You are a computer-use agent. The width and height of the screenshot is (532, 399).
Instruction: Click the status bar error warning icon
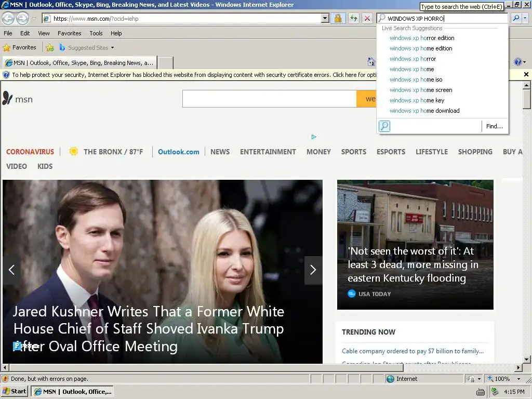click(5, 379)
